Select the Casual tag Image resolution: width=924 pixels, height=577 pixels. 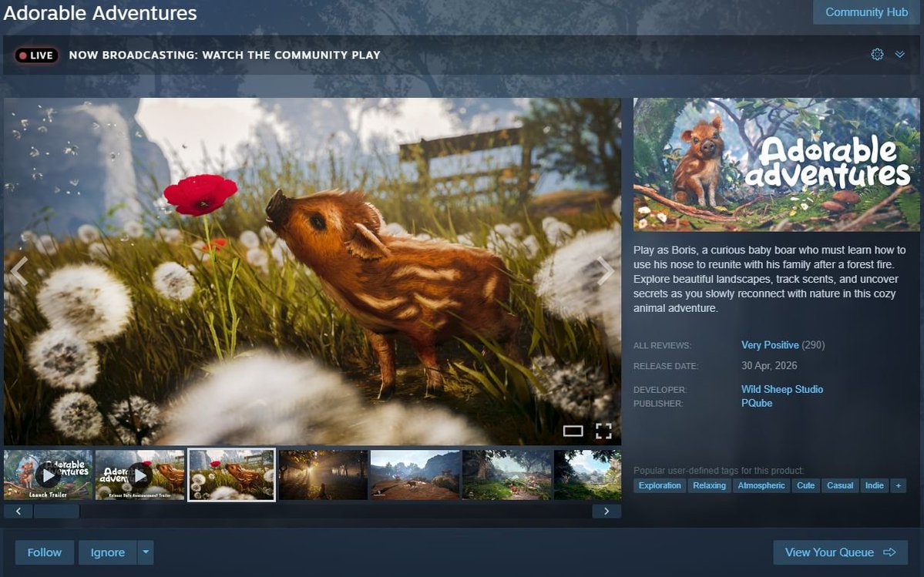pyautogui.click(x=840, y=485)
